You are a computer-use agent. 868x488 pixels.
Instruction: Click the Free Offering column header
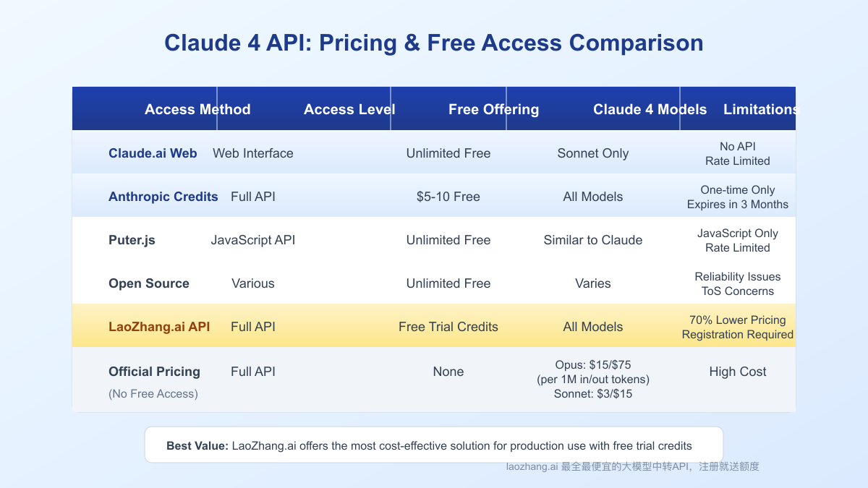tap(493, 109)
